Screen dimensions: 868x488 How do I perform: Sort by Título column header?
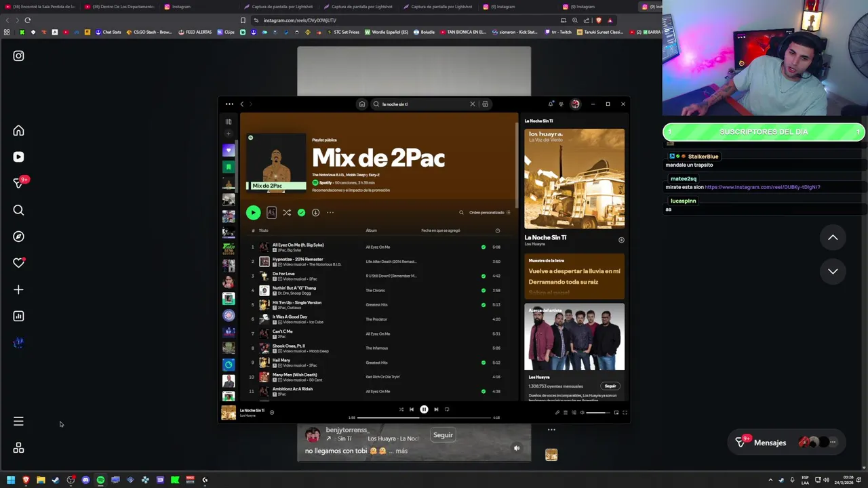(x=263, y=230)
